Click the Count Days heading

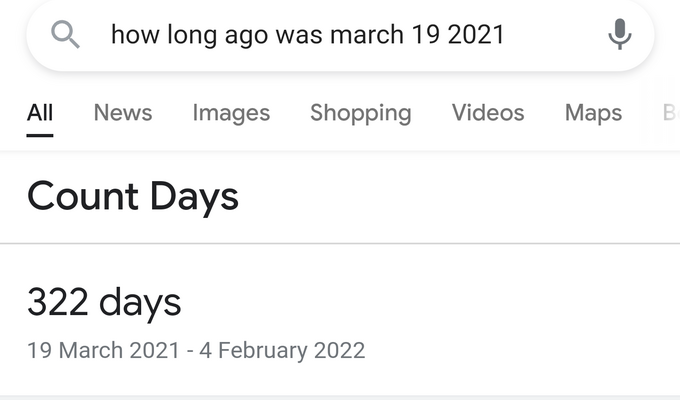coord(133,197)
